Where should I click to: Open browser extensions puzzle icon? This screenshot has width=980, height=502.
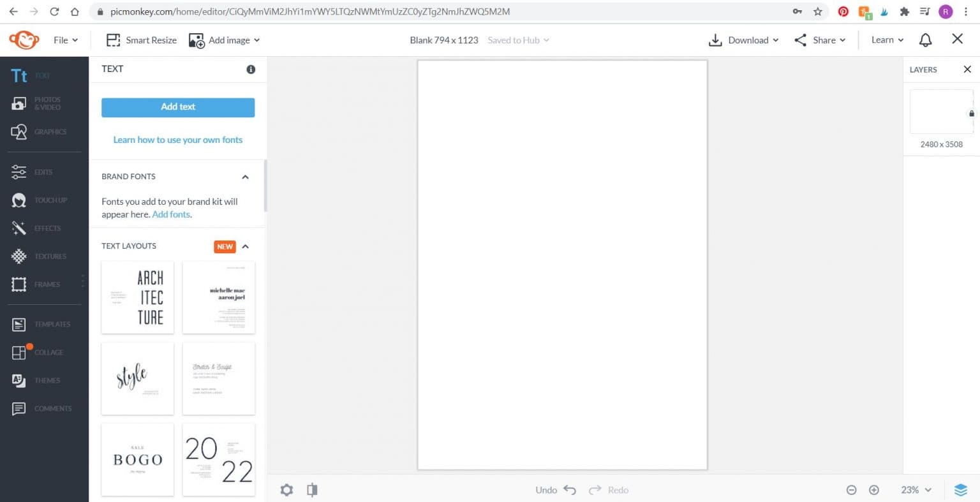point(904,11)
